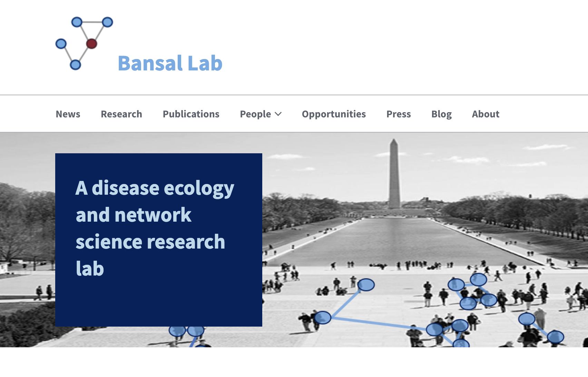
Task: Click the top-right blue node of logo
Action: coord(108,22)
